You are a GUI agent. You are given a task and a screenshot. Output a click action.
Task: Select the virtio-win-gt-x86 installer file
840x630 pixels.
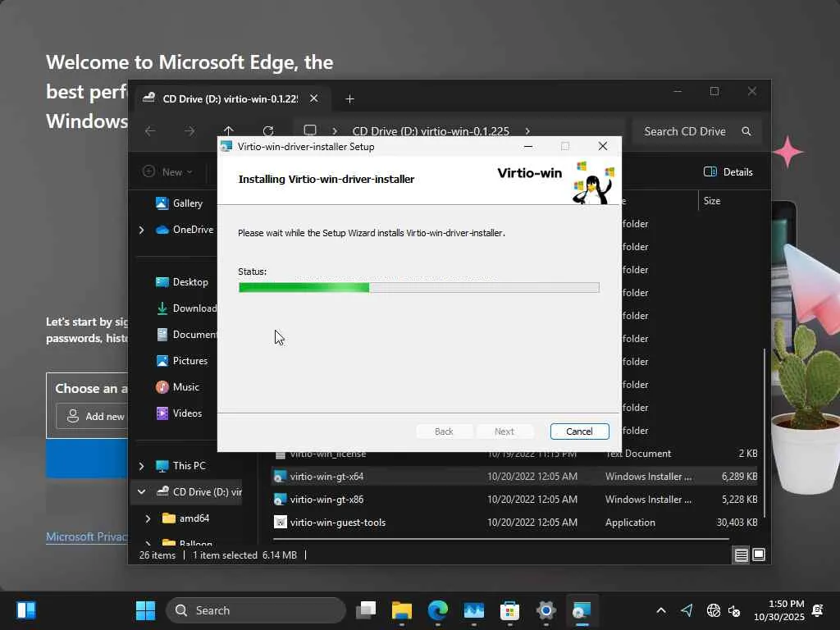pyautogui.click(x=514, y=500)
